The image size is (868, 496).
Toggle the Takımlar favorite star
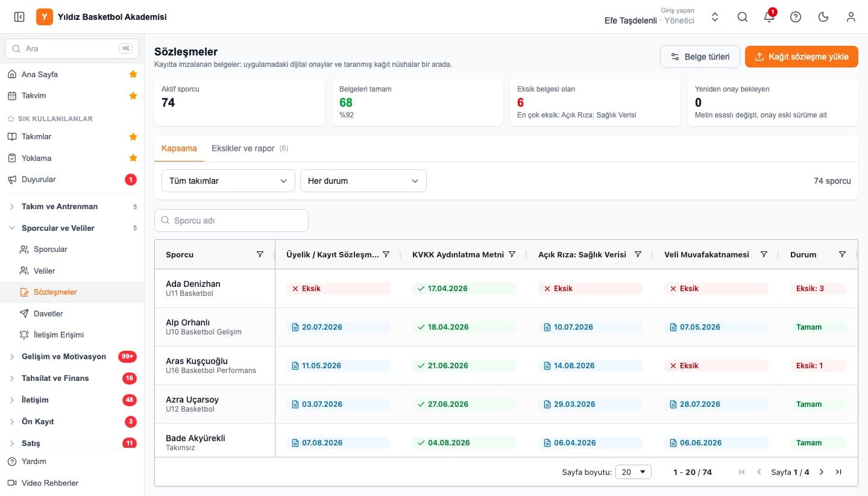pos(133,137)
